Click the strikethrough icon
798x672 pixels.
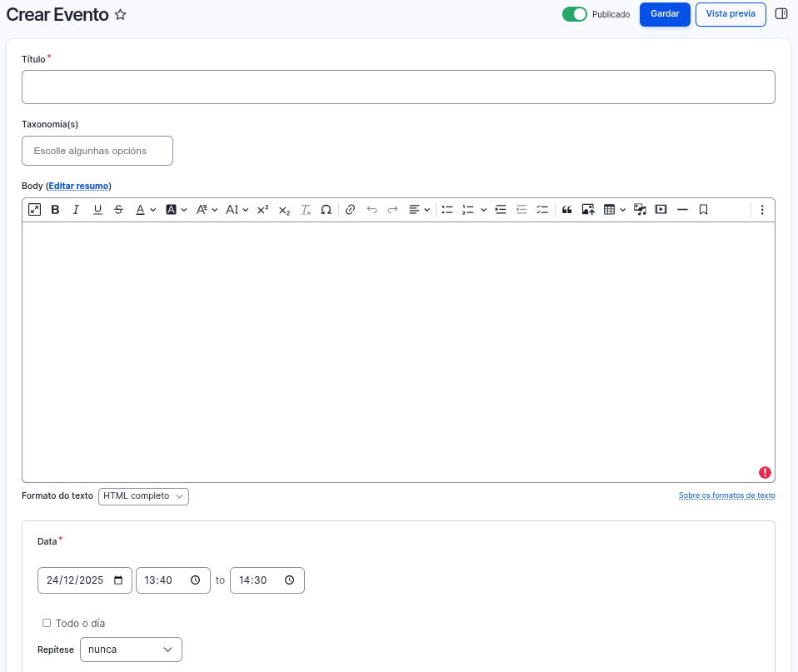point(118,210)
